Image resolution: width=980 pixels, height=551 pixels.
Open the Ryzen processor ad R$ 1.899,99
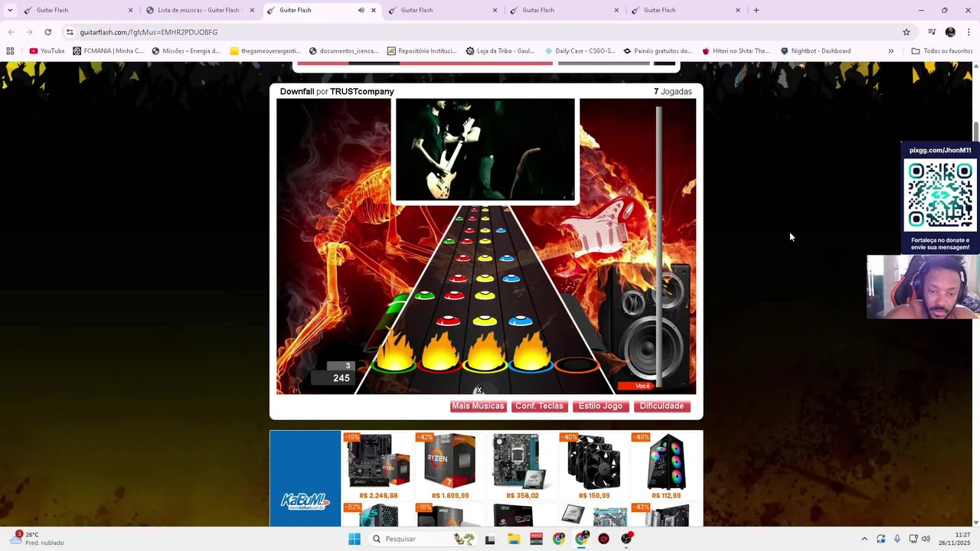(450, 466)
